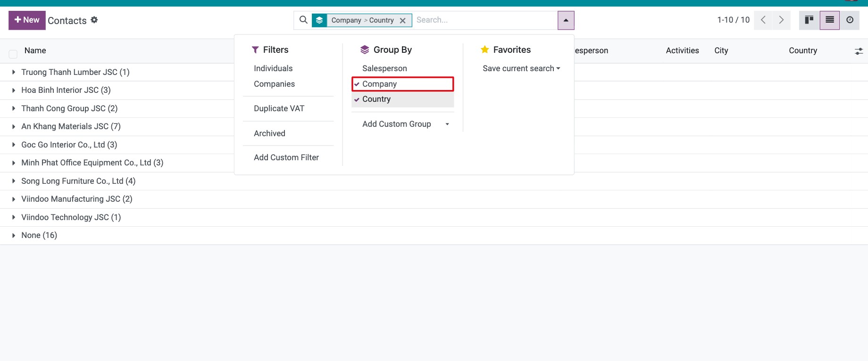
Task: Open Save current search dropdown
Action: [521, 68]
